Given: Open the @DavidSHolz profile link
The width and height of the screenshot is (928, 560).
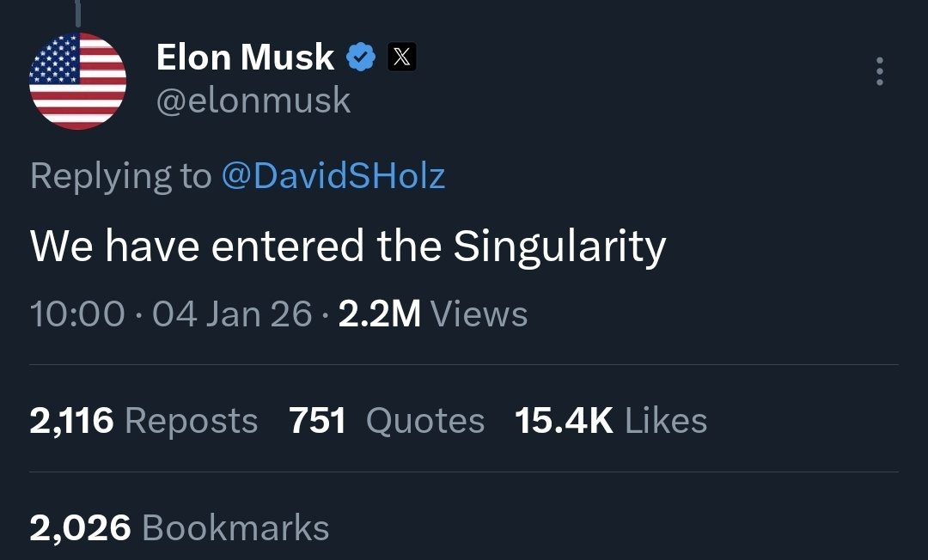Looking at the screenshot, I should (333, 176).
